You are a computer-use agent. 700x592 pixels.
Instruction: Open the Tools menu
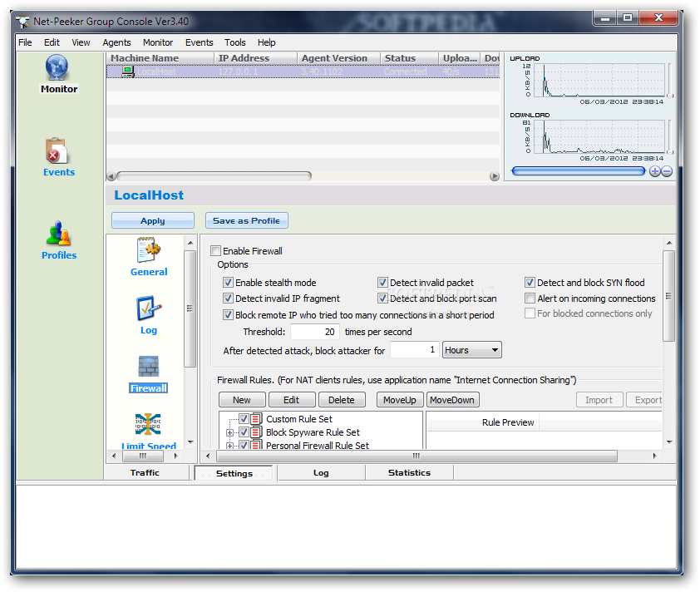(x=234, y=42)
